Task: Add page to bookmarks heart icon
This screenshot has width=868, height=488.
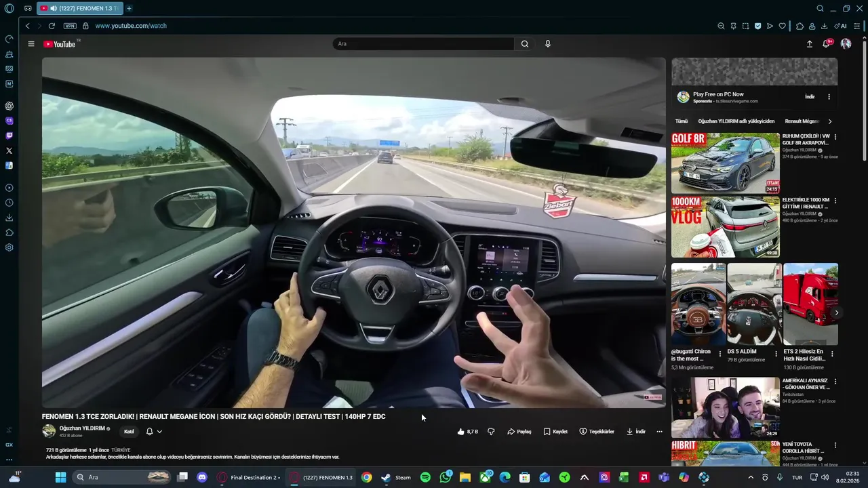Action: pyautogui.click(x=782, y=26)
